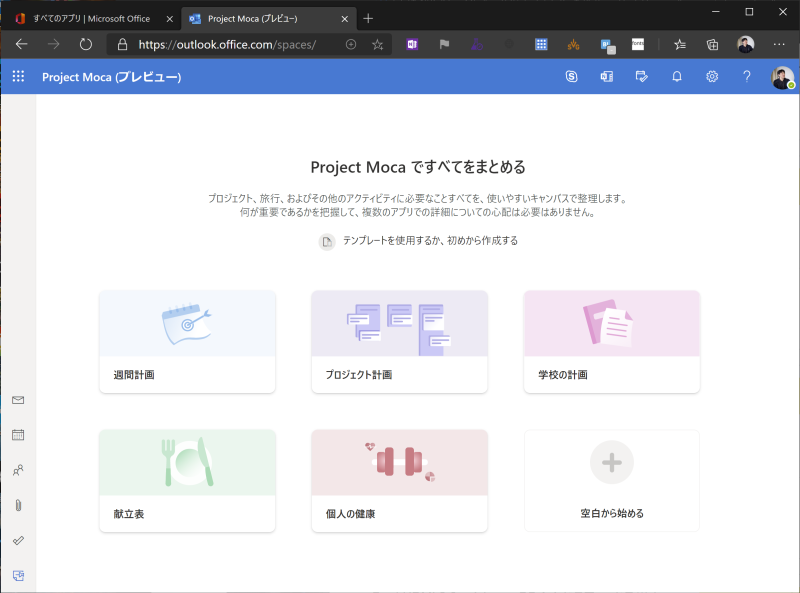Open Help using the question mark icon
Screen dimensions: 800x593
click(745, 76)
